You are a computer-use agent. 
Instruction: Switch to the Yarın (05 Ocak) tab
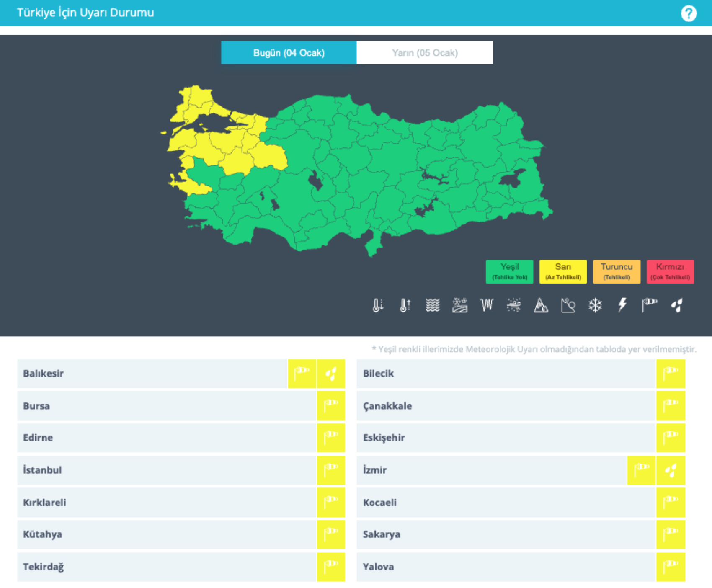(x=424, y=53)
